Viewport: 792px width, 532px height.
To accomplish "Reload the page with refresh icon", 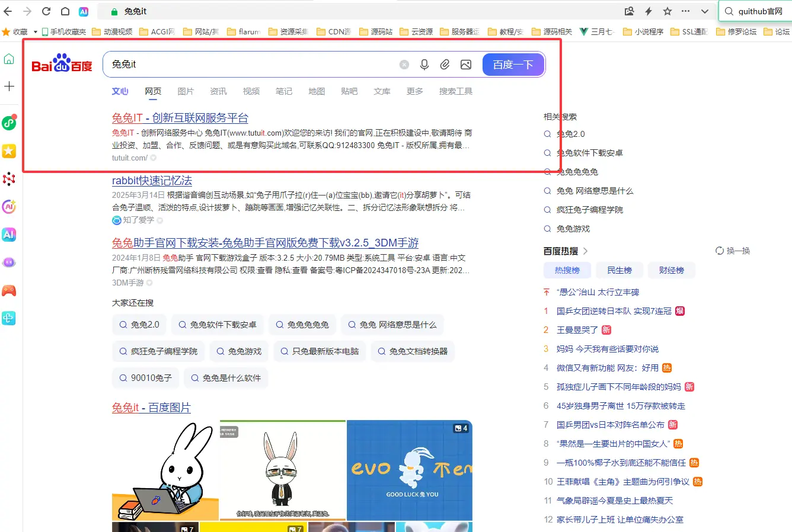I will [x=46, y=11].
